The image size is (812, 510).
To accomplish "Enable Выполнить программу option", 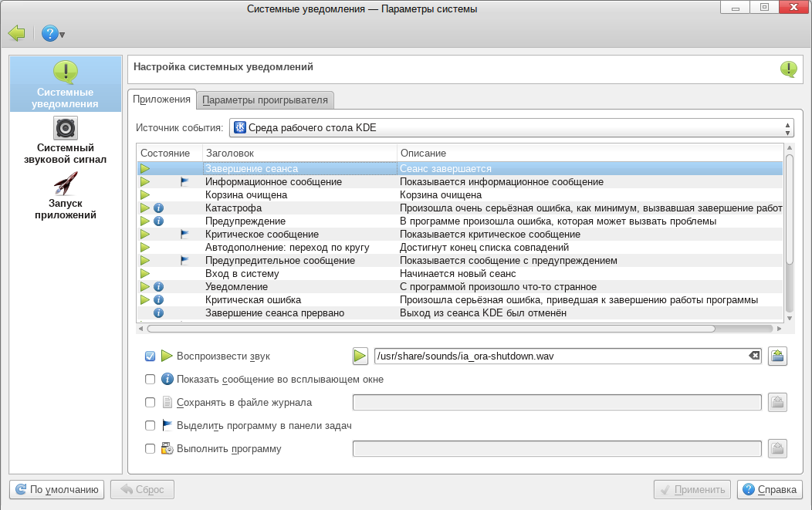I will (151, 448).
